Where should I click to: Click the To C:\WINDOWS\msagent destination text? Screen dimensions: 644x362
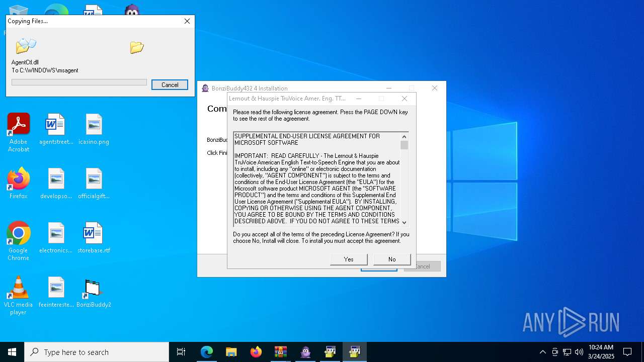[x=45, y=70]
